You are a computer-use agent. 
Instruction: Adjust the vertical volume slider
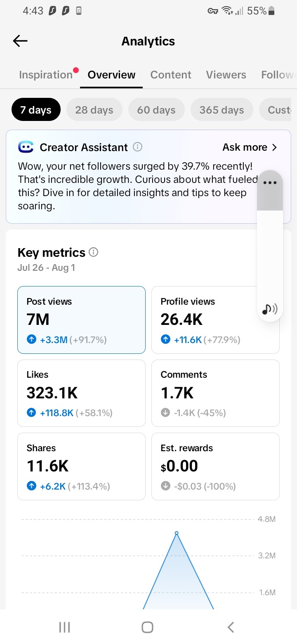pos(270,245)
